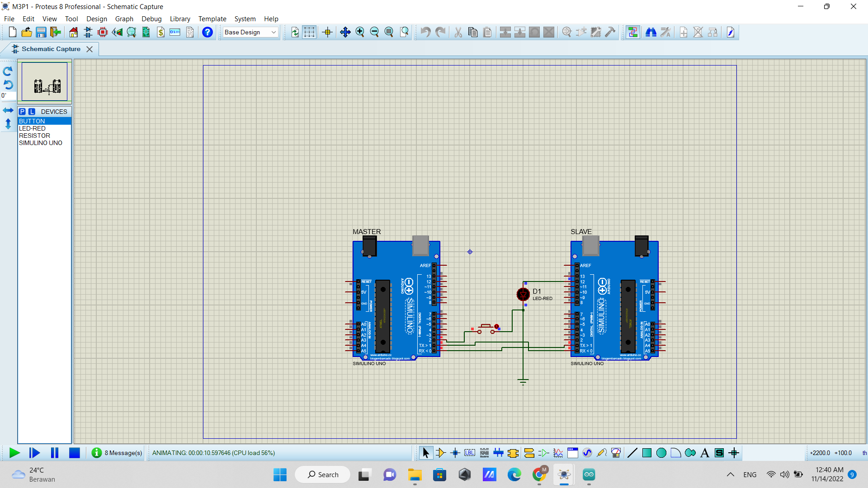The height and width of the screenshot is (488, 868).
Task: Open the Home Page icon
Action: (74, 32)
